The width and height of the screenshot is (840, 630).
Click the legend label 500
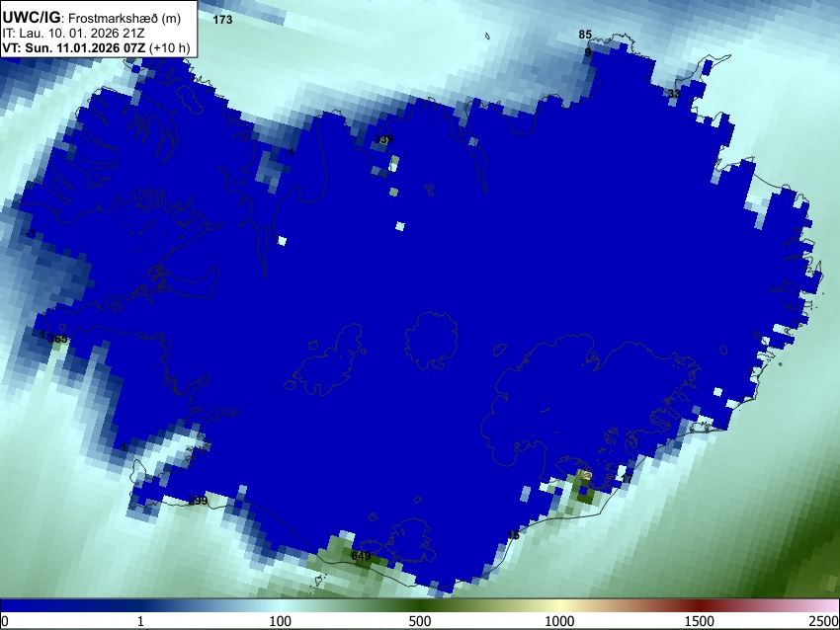[x=420, y=621]
